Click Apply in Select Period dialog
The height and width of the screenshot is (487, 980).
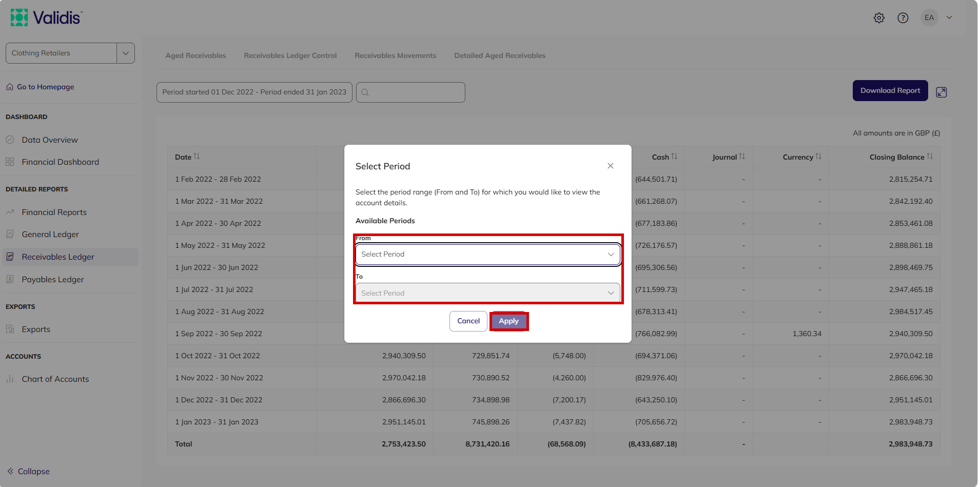508,321
